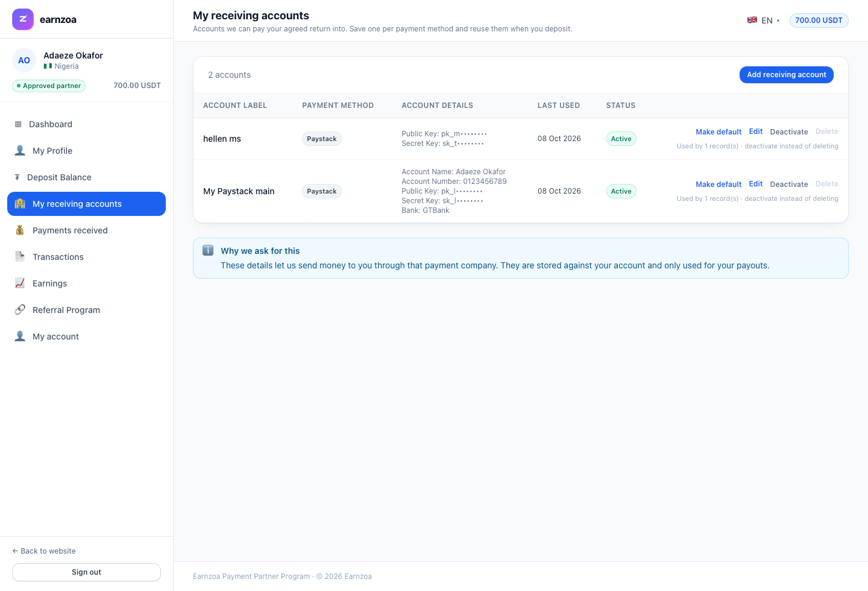Open the EN language dropdown
This screenshot has width=868, height=591.
point(763,21)
